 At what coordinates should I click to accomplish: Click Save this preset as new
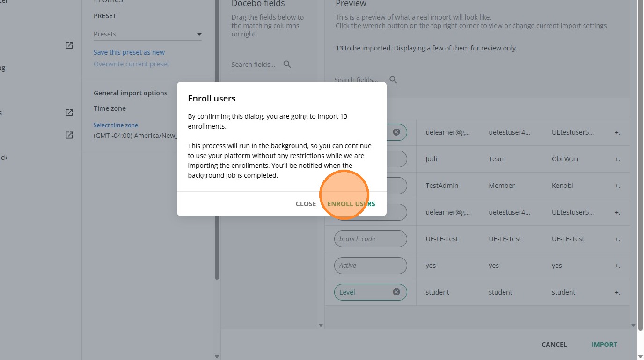[x=129, y=52]
